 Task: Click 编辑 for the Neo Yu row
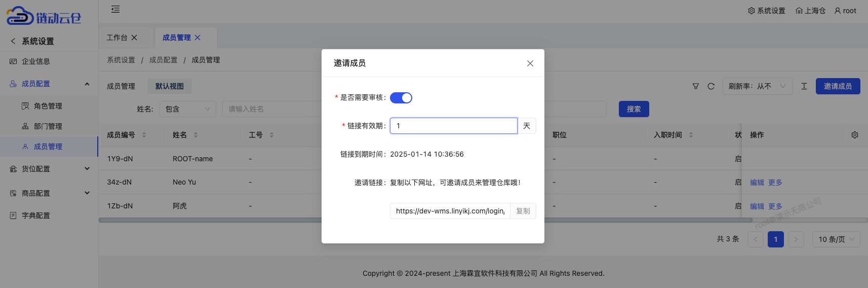tap(757, 183)
